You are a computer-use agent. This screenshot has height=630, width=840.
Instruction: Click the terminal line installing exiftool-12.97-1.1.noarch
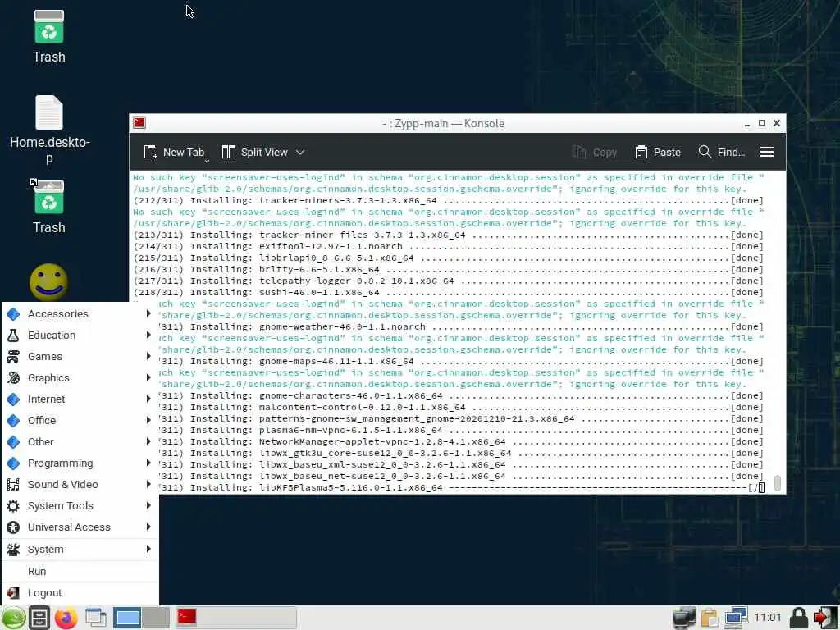449,246
